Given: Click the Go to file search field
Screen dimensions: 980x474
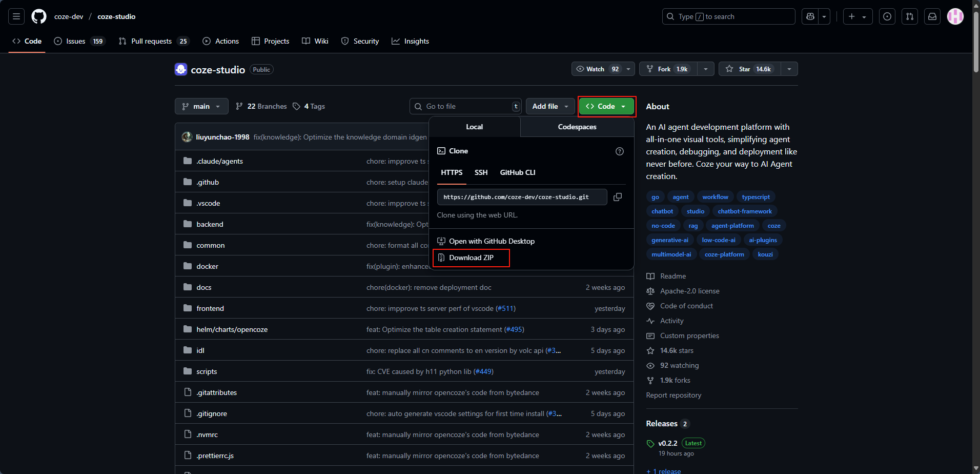Looking at the screenshot, I should point(465,106).
